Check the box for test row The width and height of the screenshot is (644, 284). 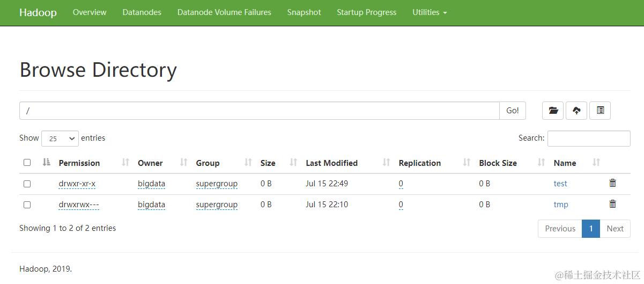(27, 184)
